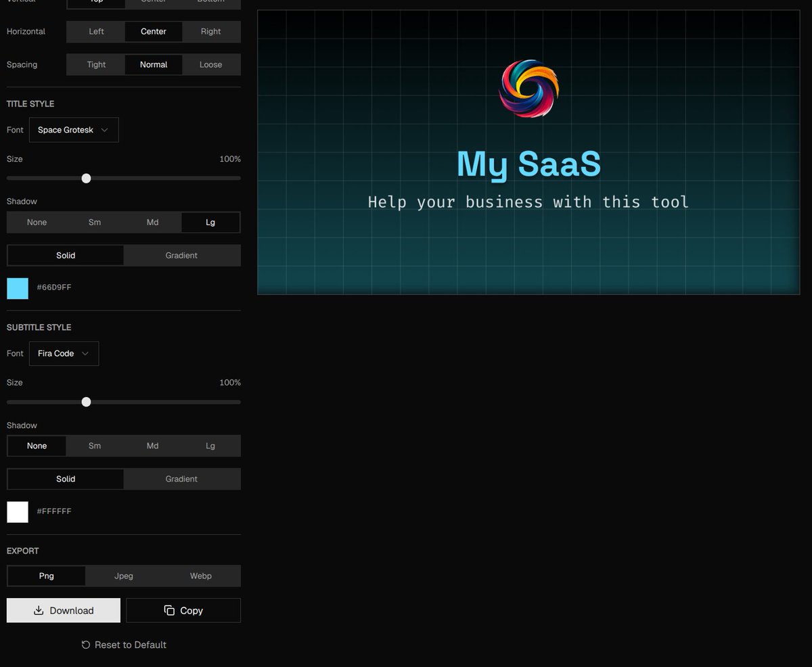Click the subtitle size 100% value
Viewport: 812px width, 667px height.
tap(230, 382)
